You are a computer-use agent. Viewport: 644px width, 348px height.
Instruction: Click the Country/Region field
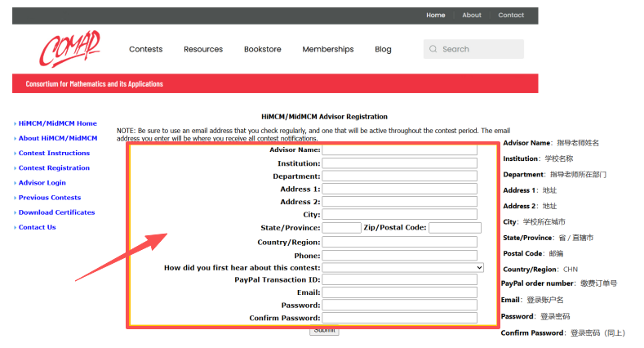tap(400, 242)
